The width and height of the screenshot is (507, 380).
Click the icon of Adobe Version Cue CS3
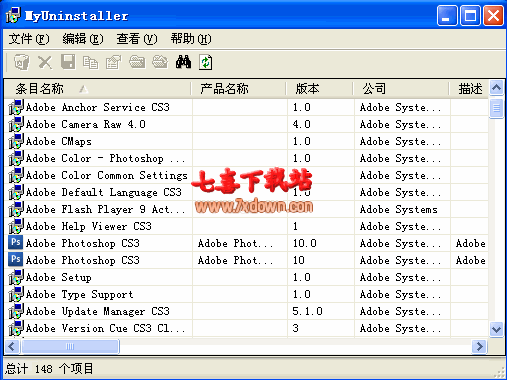pos(16,328)
